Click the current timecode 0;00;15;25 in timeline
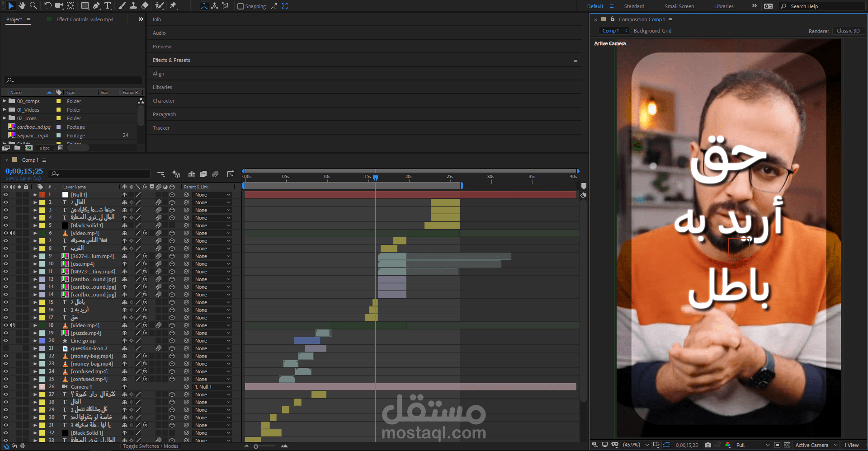The image size is (868, 451). (x=24, y=171)
